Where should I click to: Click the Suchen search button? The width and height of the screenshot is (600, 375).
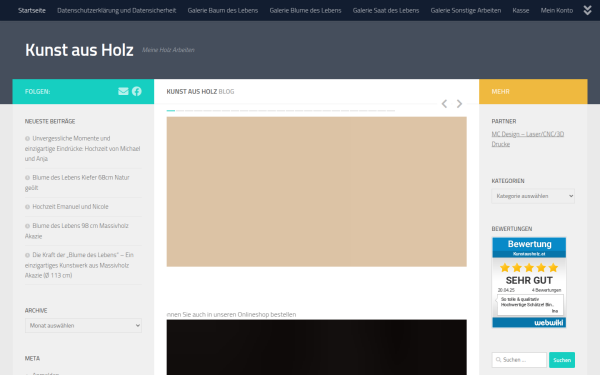point(562,360)
